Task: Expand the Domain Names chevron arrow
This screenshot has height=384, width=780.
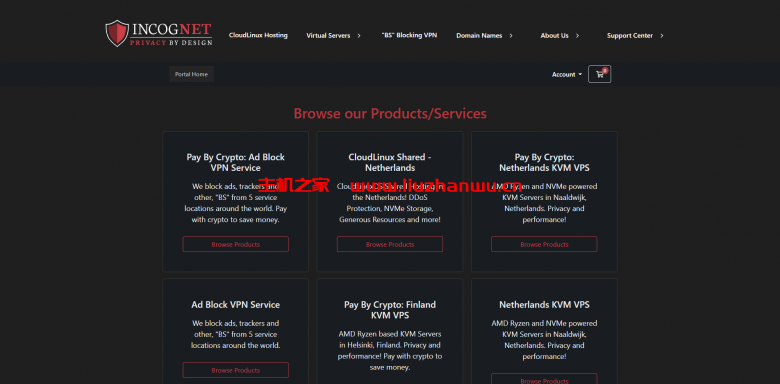Action: coord(511,36)
